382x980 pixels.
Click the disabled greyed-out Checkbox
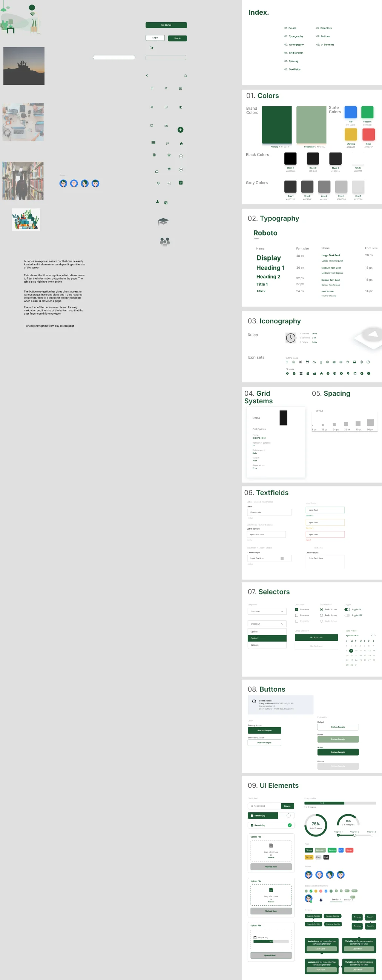tap(297, 621)
